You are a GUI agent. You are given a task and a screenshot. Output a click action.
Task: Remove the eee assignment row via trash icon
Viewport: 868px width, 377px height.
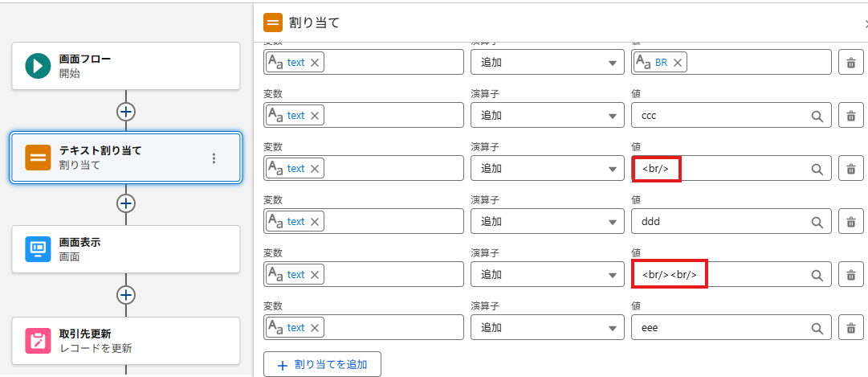(850, 328)
